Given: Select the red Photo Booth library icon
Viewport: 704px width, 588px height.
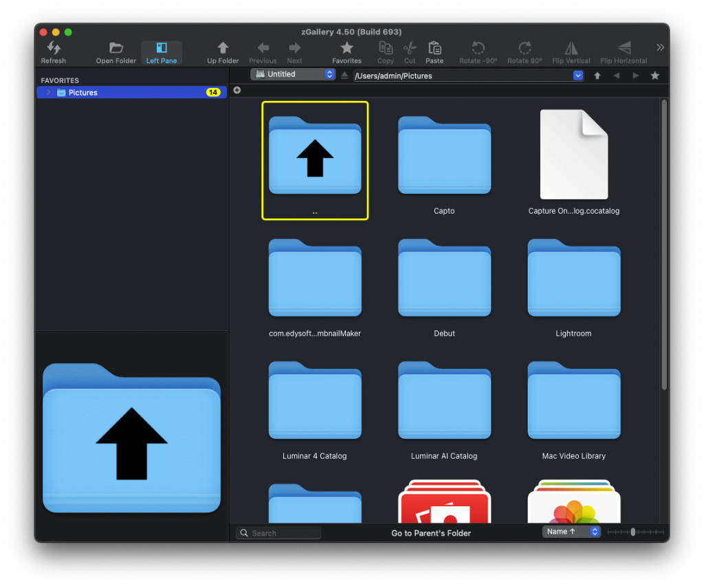Looking at the screenshot, I should (444, 501).
